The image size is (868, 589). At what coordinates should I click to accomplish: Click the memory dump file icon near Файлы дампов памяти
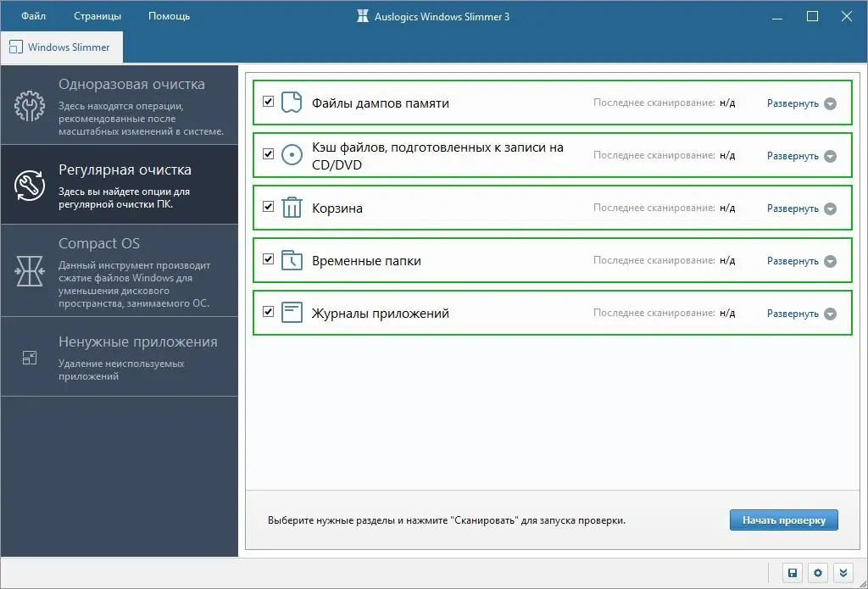[290, 102]
